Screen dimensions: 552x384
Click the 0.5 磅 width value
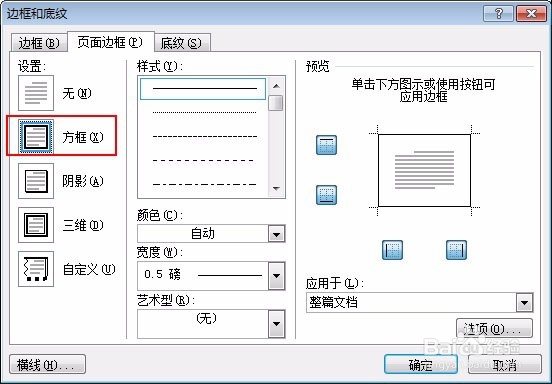[x=162, y=274]
